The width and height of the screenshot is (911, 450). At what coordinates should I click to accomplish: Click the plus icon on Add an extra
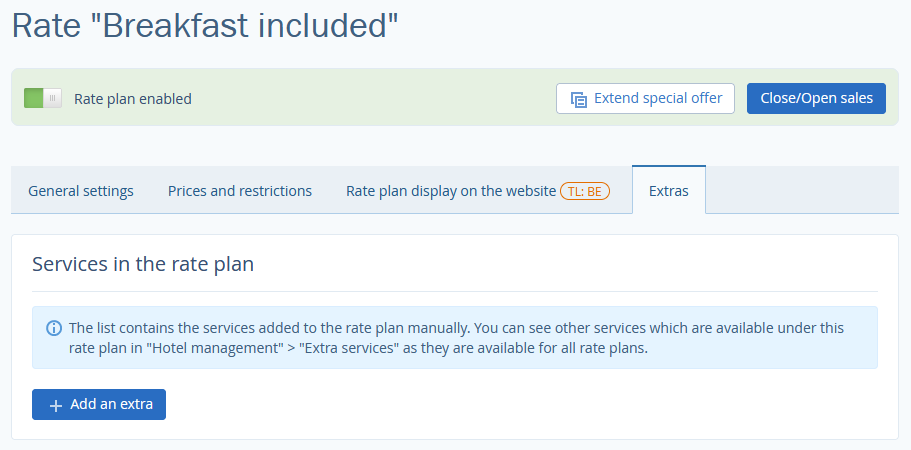point(56,405)
